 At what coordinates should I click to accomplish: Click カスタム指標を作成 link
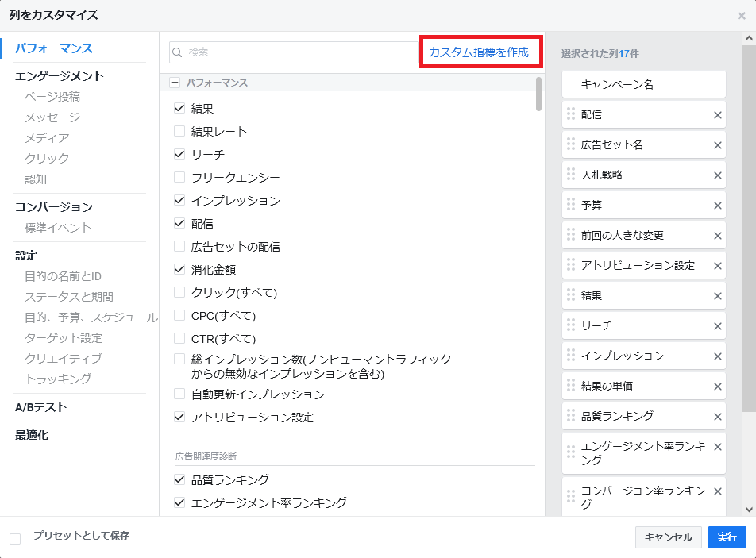coord(479,52)
